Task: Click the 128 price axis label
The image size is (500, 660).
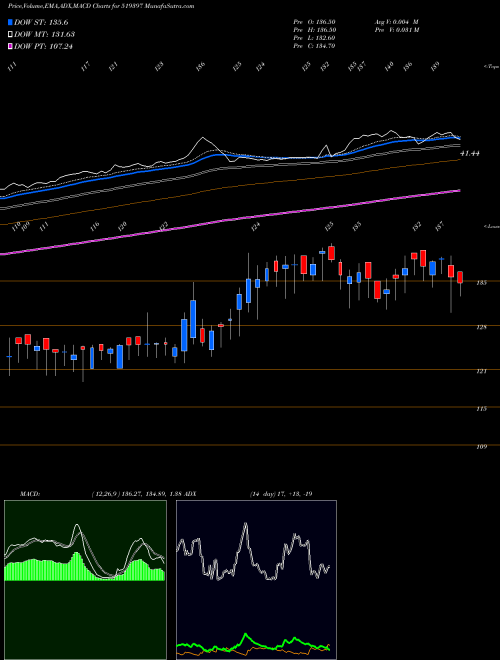Action: (x=482, y=327)
